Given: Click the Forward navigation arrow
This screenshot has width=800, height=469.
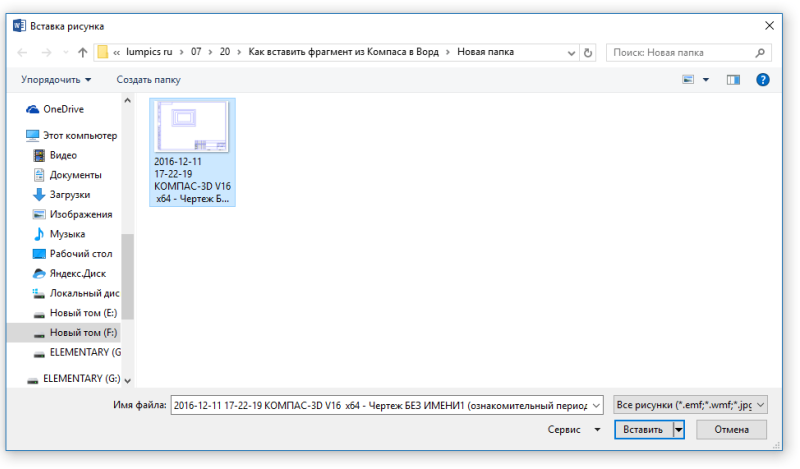Looking at the screenshot, I should (x=46, y=52).
